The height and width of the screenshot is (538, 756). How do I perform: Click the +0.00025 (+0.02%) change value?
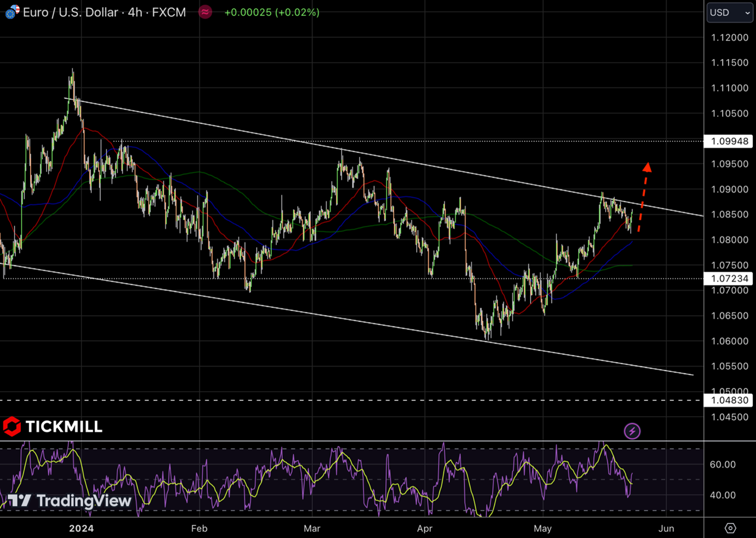272,12
